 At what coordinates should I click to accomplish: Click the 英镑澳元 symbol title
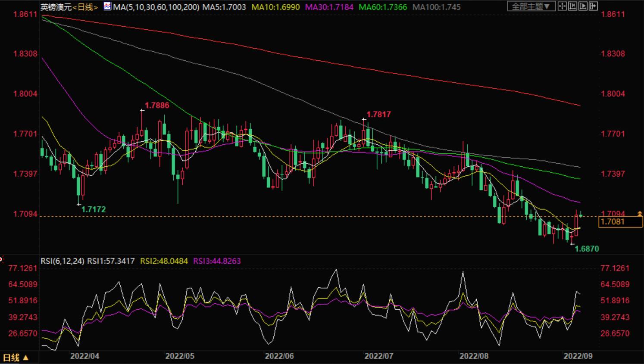pos(56,7)
